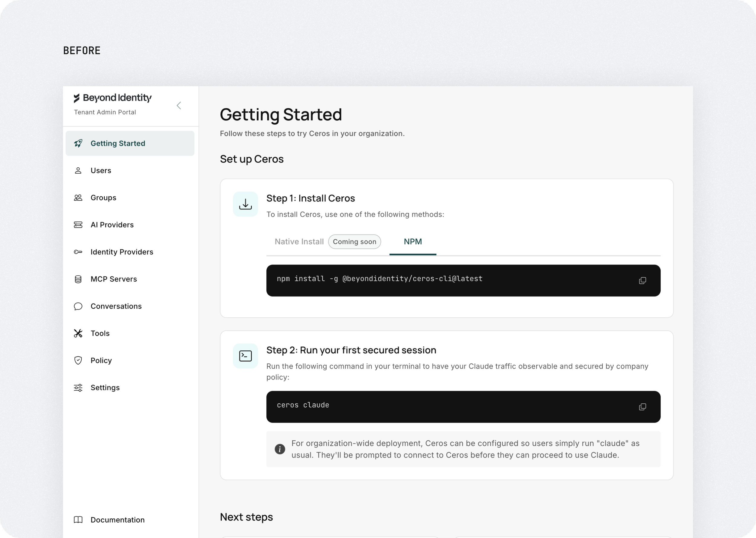Collapse the sidebar with the chevron arrow
This screenshot has width=756, height=538.
(x=179, y=106)
